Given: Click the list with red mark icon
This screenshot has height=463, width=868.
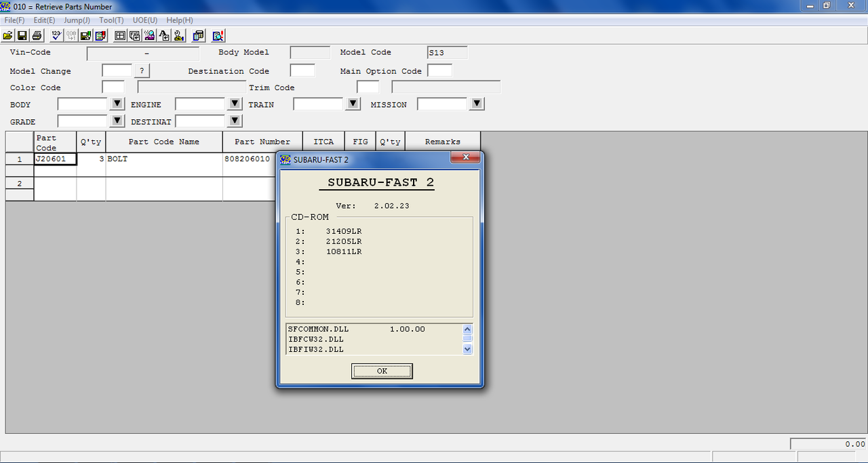Looking at the screenshot, I should click(100, 35).
